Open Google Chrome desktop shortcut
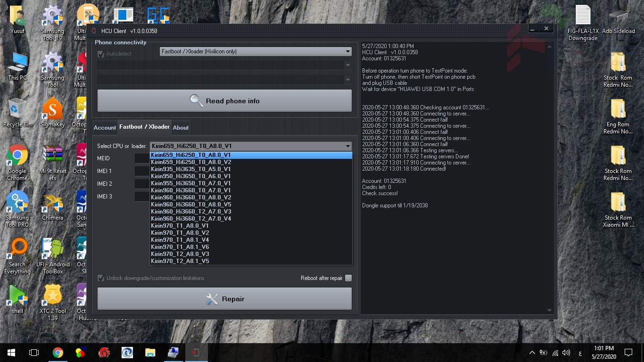This screenshot has width=644, height=362. point(17,163)
